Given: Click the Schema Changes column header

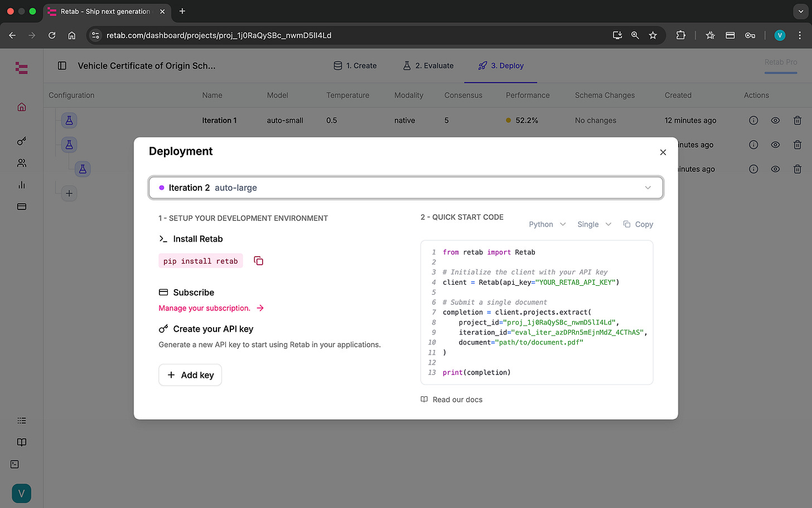Looking at the screenshot, I should pos(605,95).
